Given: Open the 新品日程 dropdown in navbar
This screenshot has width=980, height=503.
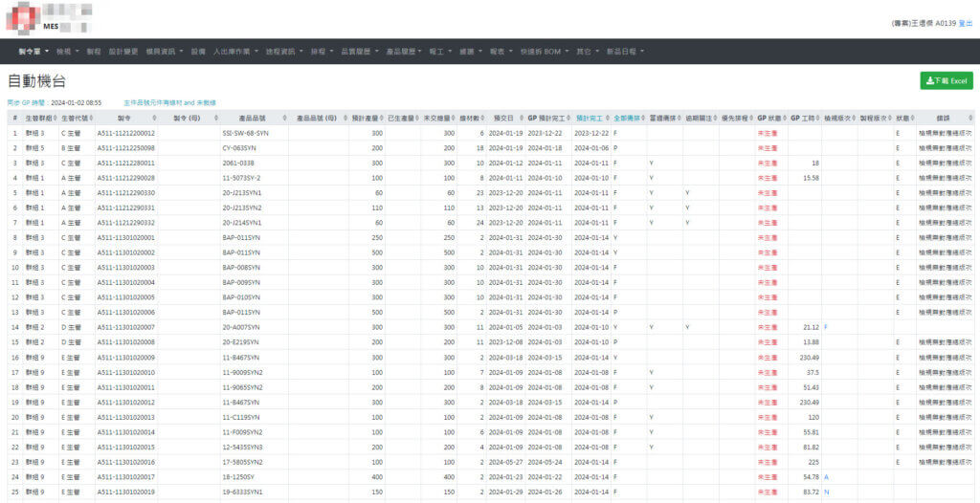Looking at the screenshot, I should [625, 51].
